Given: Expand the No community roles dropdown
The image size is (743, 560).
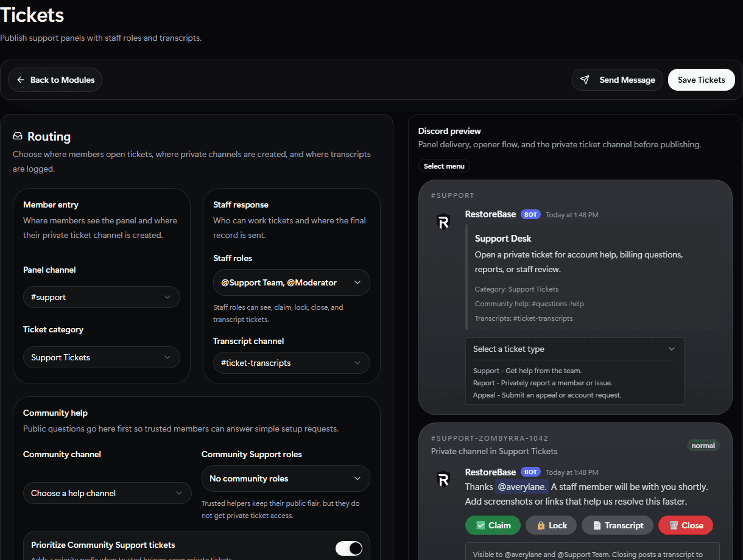Looking at the screenshot, I should (x=286, y=478).
